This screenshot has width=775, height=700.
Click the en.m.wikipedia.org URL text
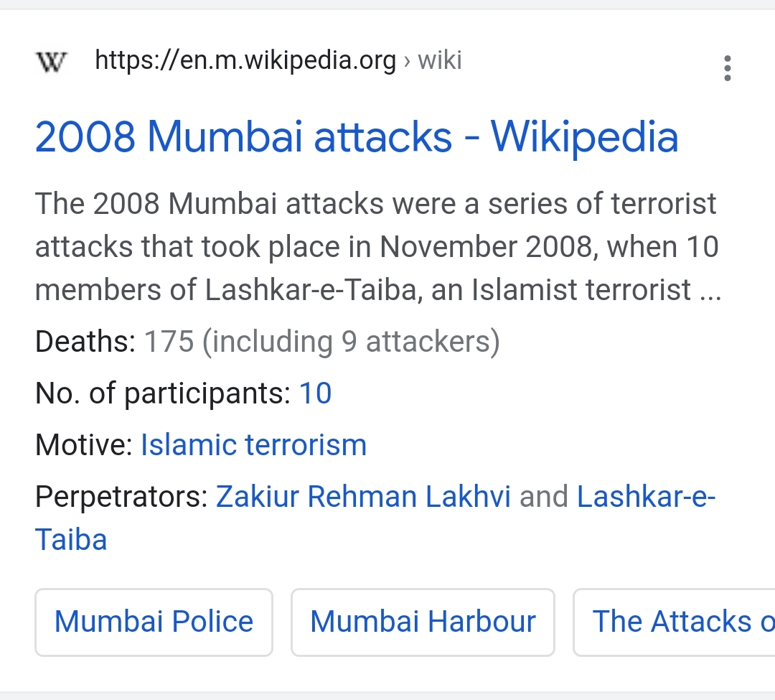tap(245, 60)
